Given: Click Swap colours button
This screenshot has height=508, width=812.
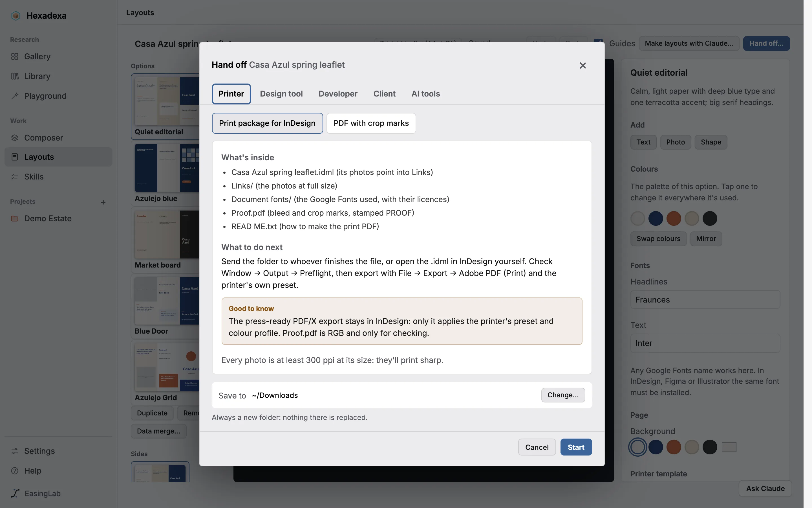Looking at the screenshot, I should (x=658, y=238).
